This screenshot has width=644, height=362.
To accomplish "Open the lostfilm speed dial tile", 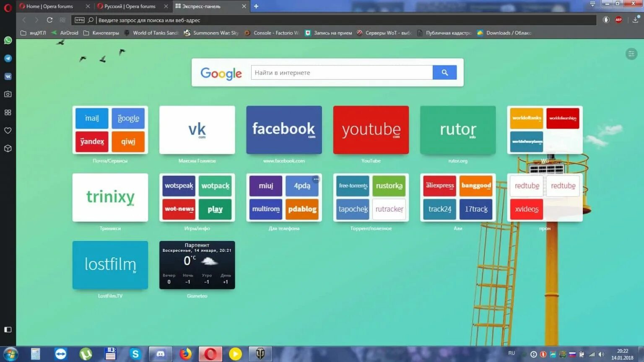I will click(110, 265).
